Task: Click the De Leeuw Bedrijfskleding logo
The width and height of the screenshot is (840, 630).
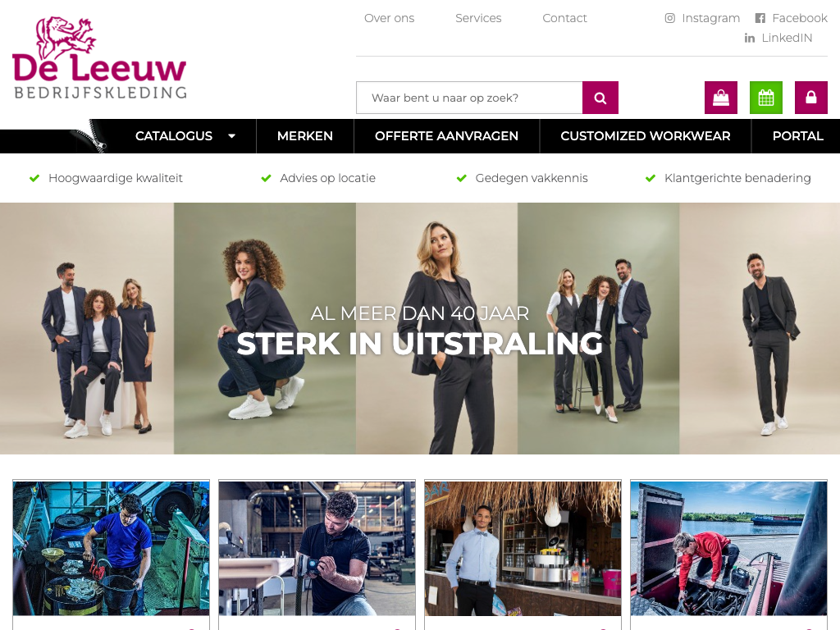Action: pyautogui.click(x=99, y=58)
